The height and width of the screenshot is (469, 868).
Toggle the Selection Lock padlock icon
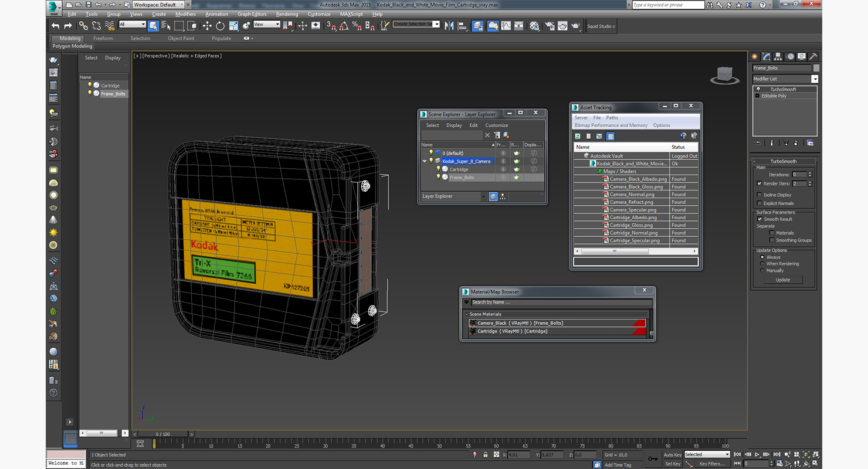point(486,454)
